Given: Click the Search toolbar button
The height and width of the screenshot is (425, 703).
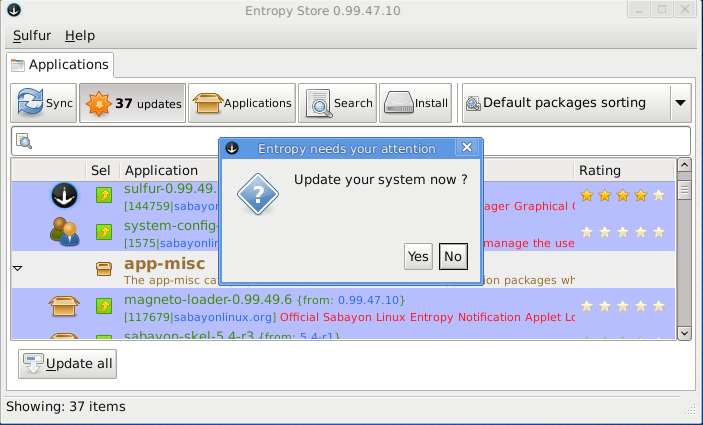Looking at the screenshot, I should 337,103.
